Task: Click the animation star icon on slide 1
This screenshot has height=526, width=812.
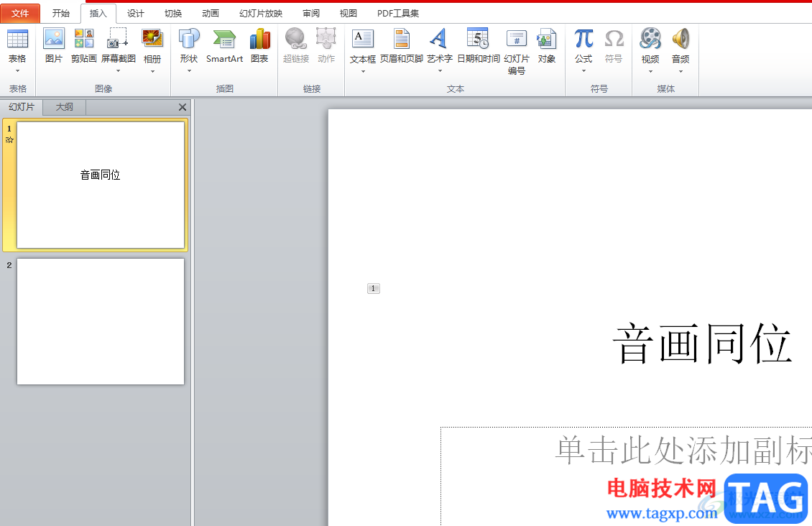Action: [x=9, y=140]
